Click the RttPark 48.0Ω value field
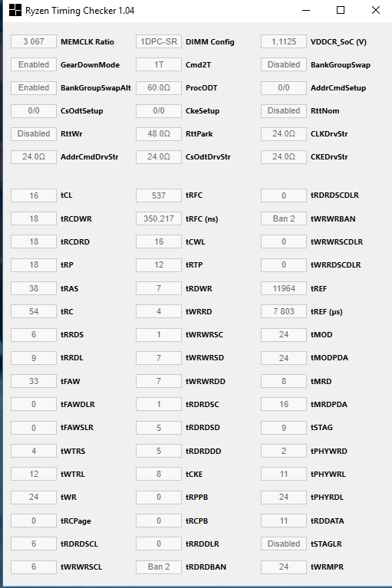The width and height of the screenshot is (392, 588). pyautogui.click(x=159, y=133)
